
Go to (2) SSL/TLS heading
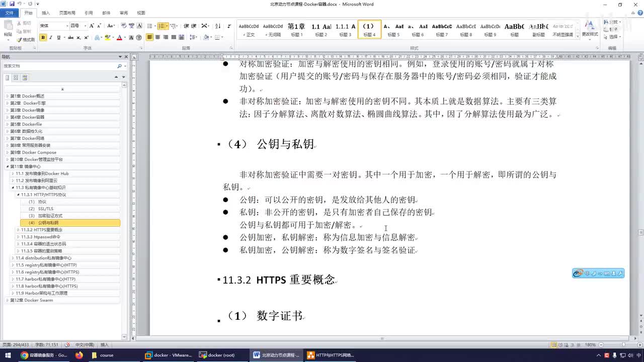point(41,209)
